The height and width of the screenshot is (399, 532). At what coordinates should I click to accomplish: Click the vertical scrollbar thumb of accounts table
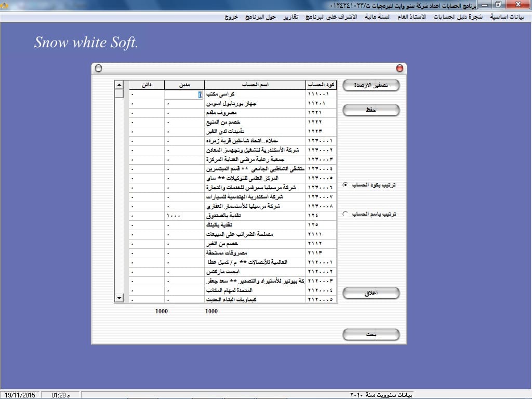pyautogui.click(x=119, y=94)
